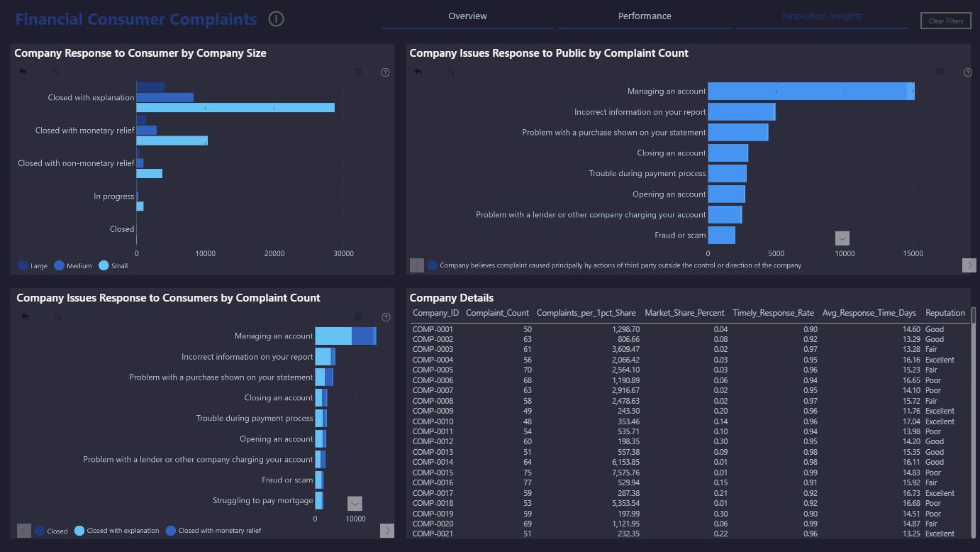This screenshot has height=552, width=980.
Task: Select Medium bar for Closed with explanation
Action: pyautogui.click(x=165, y=97)
